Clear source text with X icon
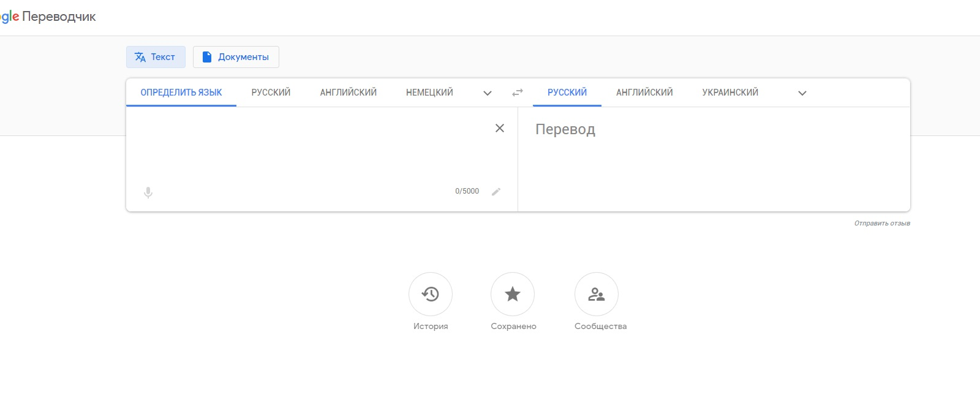The width and height of the screenshot is (980, 394). 500,128
